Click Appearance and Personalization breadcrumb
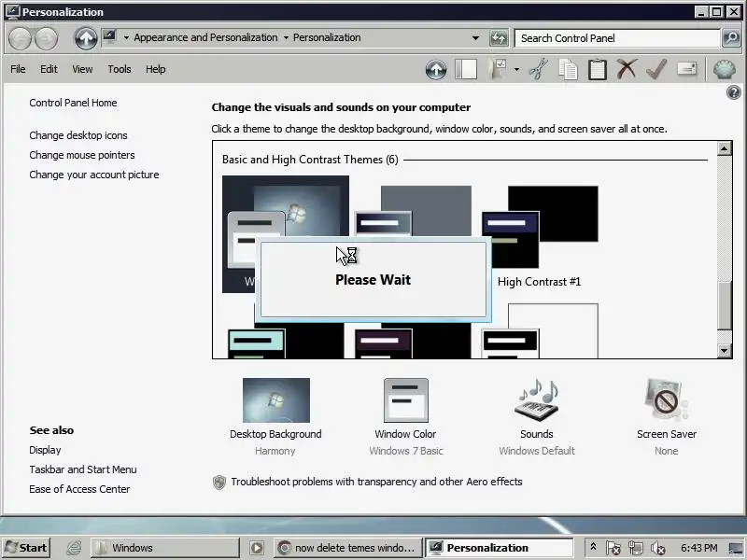The image size is (747, 560). (x=205, y=37)
